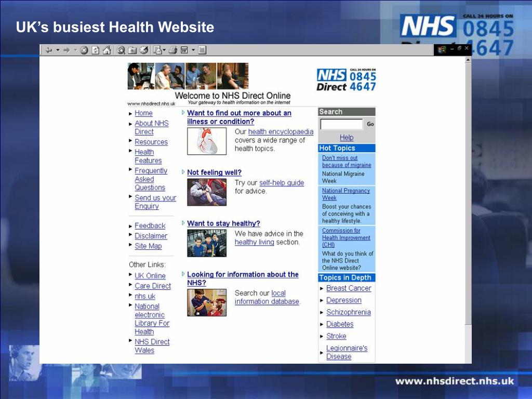Open the browser toolbar Search icon
The width and height of the screenshot is (532, 399).
[121, 50]
